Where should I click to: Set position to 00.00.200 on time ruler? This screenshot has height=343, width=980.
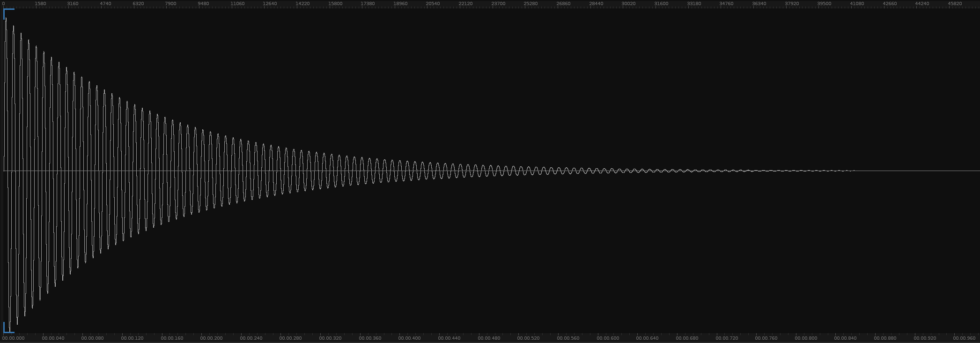(212, 338)
